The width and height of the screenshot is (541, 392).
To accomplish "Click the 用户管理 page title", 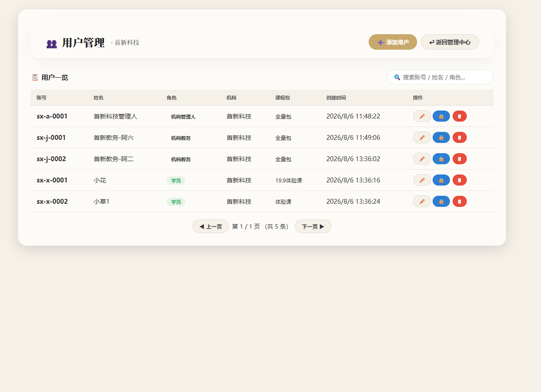I will 83,43.
